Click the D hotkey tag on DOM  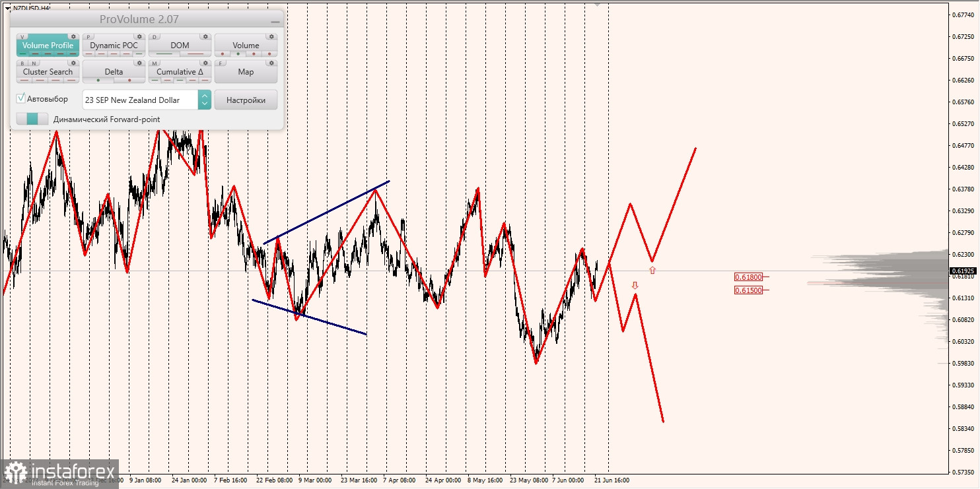[x=155, y=37]
